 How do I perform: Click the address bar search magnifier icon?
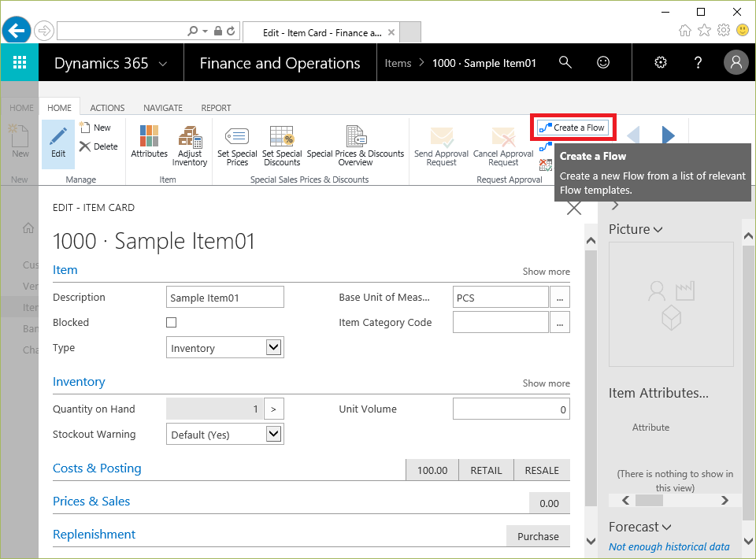[x=192, y=31]
